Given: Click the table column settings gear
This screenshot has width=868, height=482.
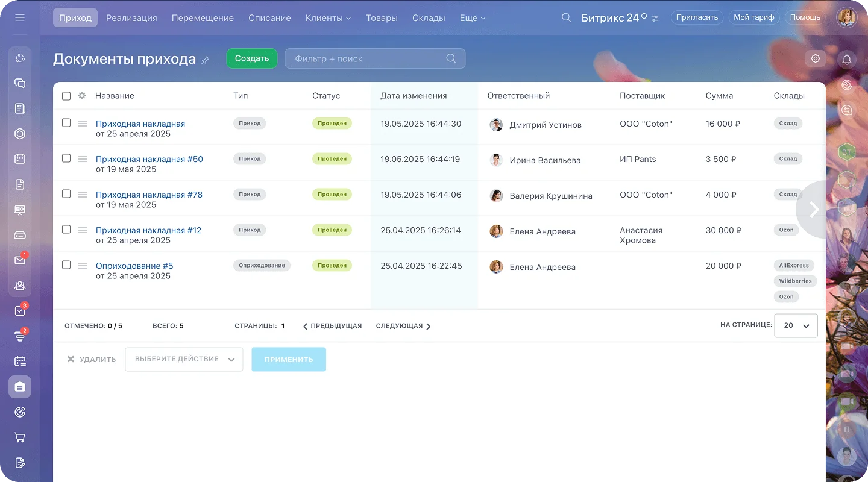Looking at the screenshot, I should click(82, 95).
